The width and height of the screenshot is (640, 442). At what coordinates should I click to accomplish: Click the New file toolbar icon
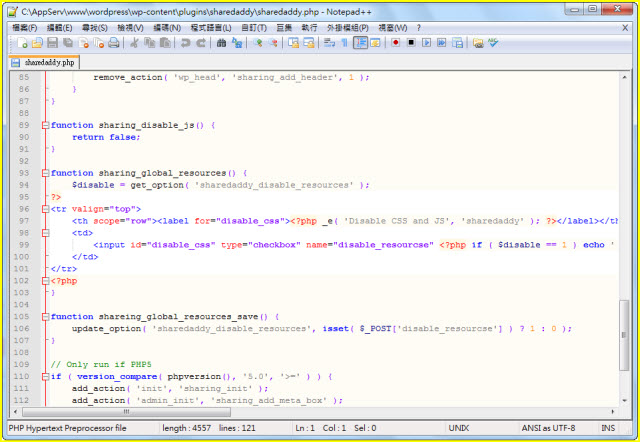pyautogui.click(x=21, y=43)
